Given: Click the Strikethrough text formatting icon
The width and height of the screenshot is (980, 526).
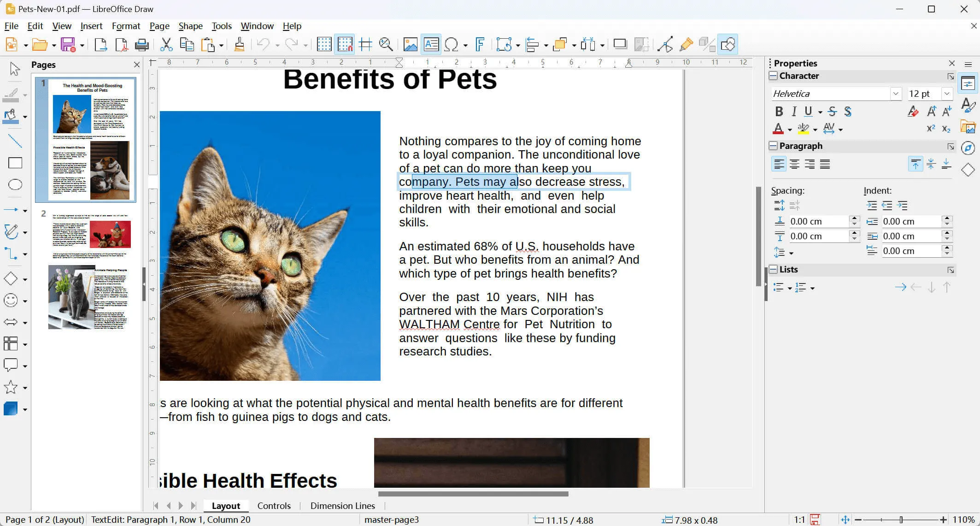Looking at the screenshot, I should [x=834, y=111].
